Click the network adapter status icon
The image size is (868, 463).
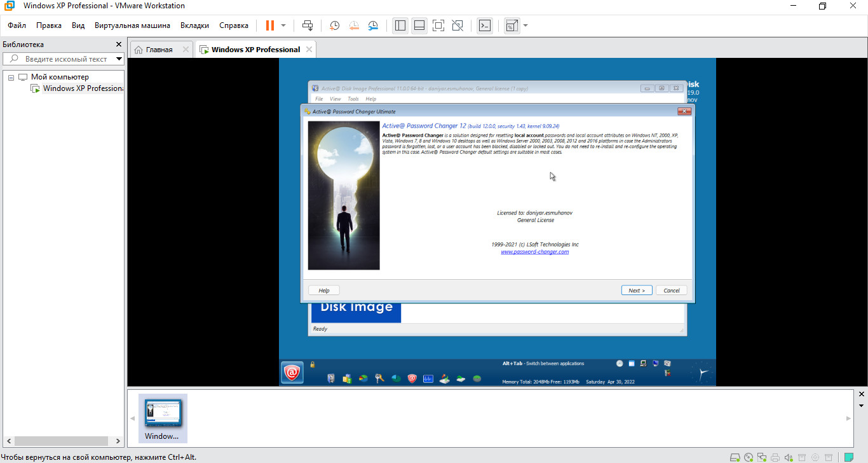[x=762, y=457]
